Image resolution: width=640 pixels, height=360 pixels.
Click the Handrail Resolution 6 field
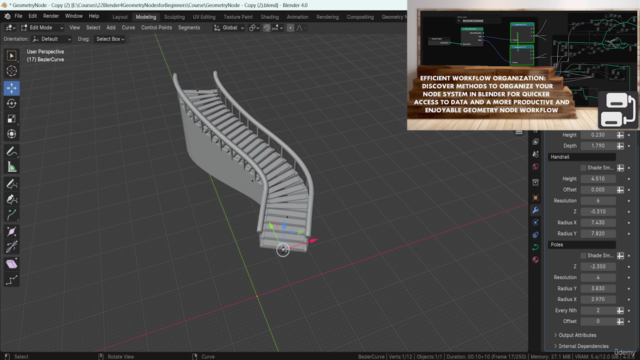pyautogui.click(x=598, y=201)
